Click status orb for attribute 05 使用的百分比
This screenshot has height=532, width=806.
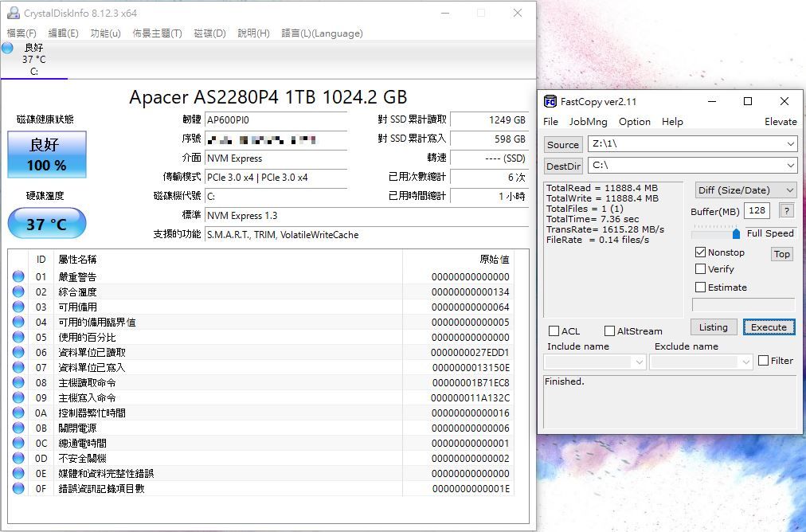coord(18,337)
